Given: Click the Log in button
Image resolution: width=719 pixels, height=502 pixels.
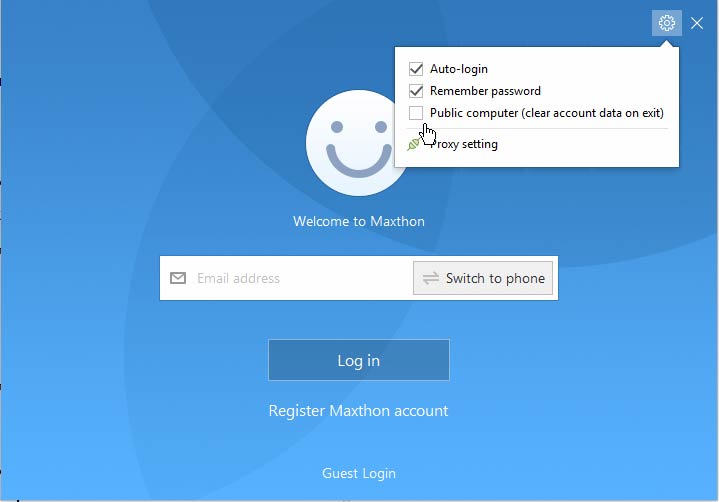Looking at the screenshot, I should [x=359, y=360].
